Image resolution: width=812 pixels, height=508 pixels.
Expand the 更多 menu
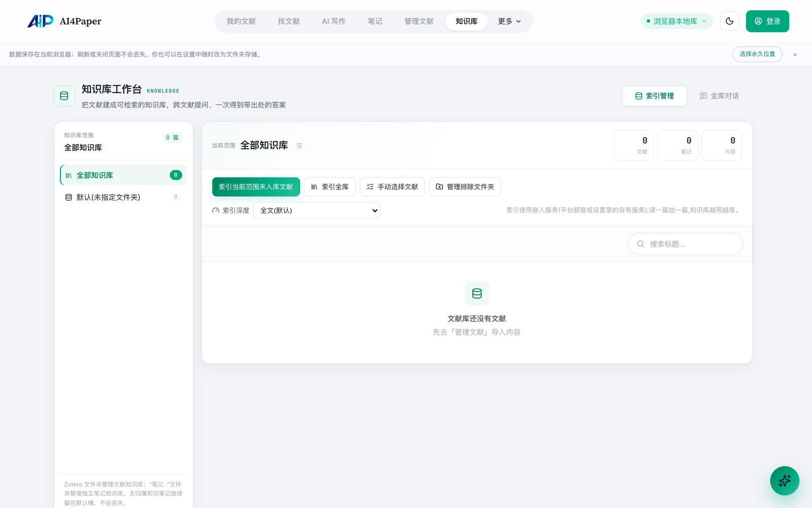coord(509,21)
